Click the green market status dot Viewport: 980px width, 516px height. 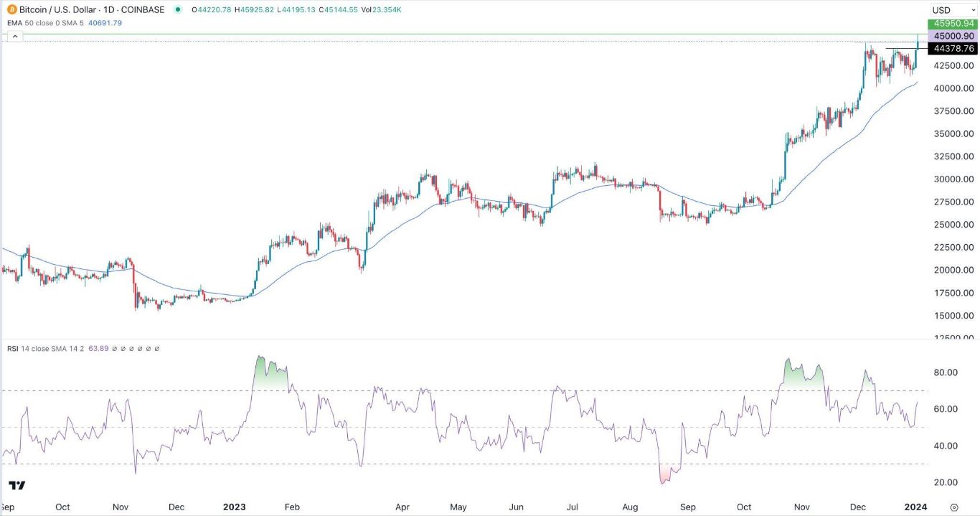click(x=177, y=9)
